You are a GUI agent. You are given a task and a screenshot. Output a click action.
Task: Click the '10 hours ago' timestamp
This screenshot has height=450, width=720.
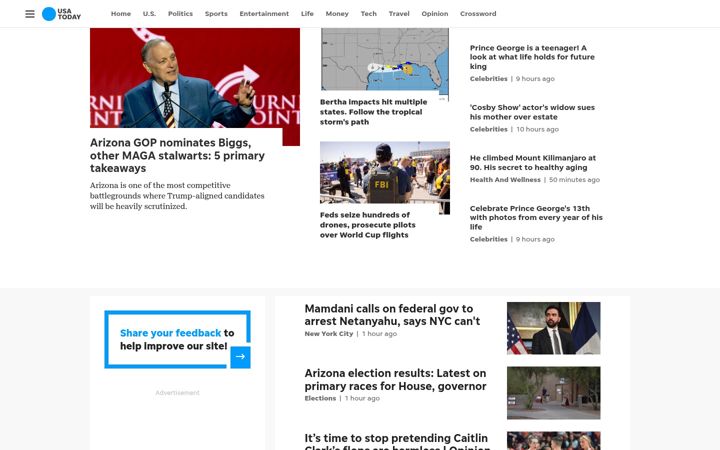coord(538,129)
